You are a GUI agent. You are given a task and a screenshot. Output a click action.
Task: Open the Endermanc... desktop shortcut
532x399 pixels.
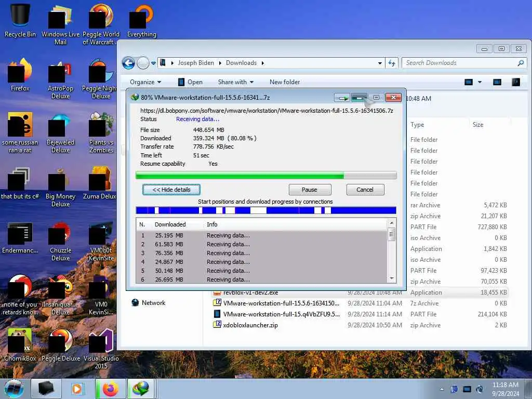pos(20,238)
